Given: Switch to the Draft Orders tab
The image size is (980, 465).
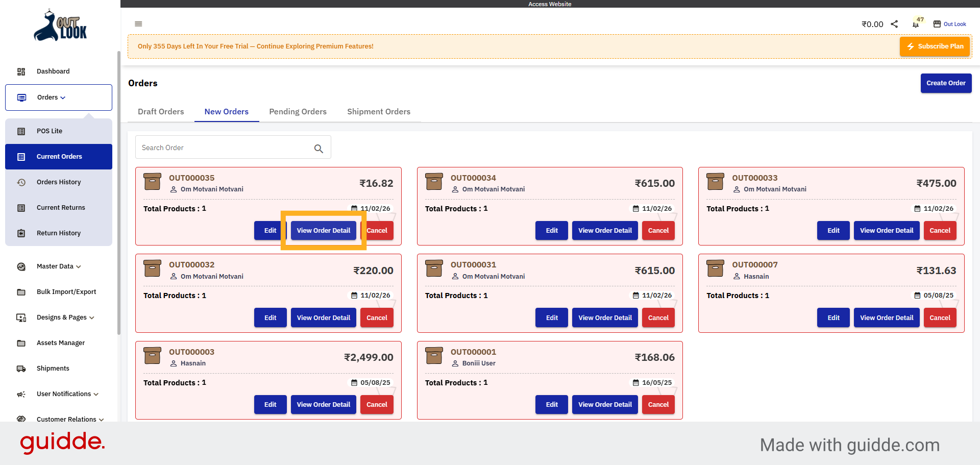Looking at the screenshot, I should click(x=161, y=112).
